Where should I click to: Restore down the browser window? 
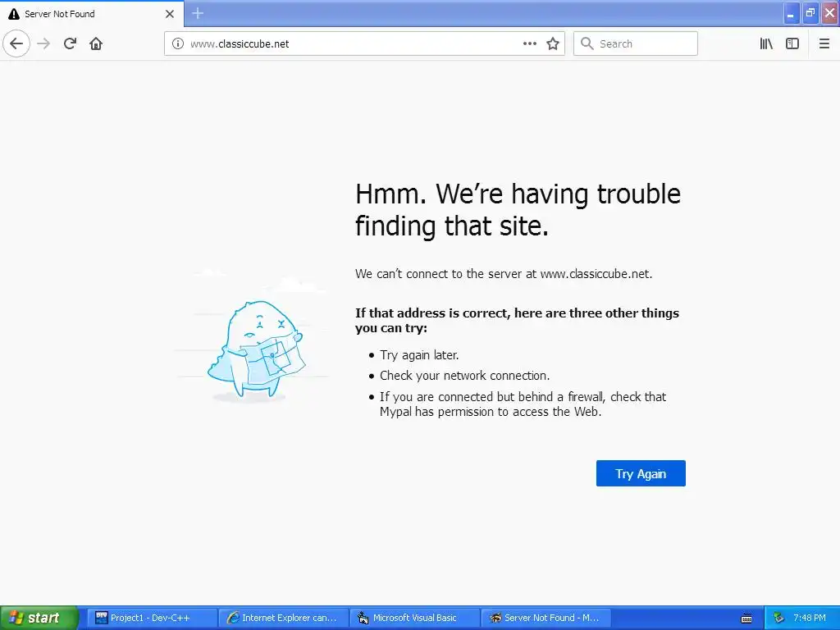(x=810, y=13)
